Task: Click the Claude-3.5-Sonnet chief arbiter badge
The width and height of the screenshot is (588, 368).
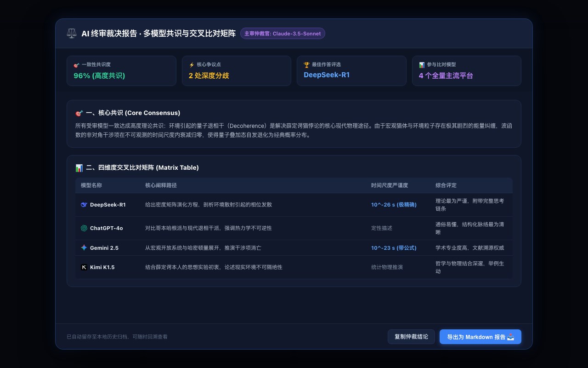Action: (x=283, y=34)
